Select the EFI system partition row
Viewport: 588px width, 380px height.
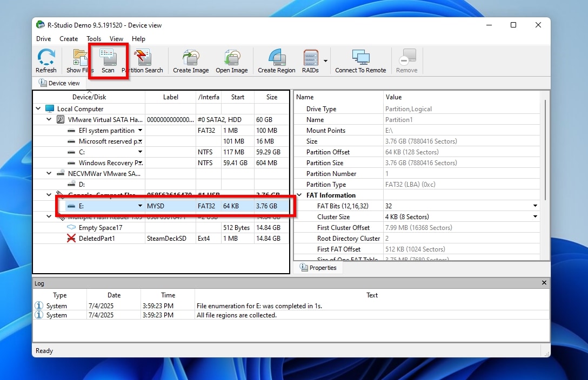161,130
